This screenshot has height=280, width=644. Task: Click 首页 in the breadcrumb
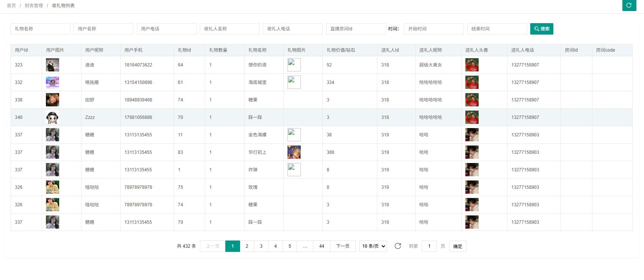(11, 6)
